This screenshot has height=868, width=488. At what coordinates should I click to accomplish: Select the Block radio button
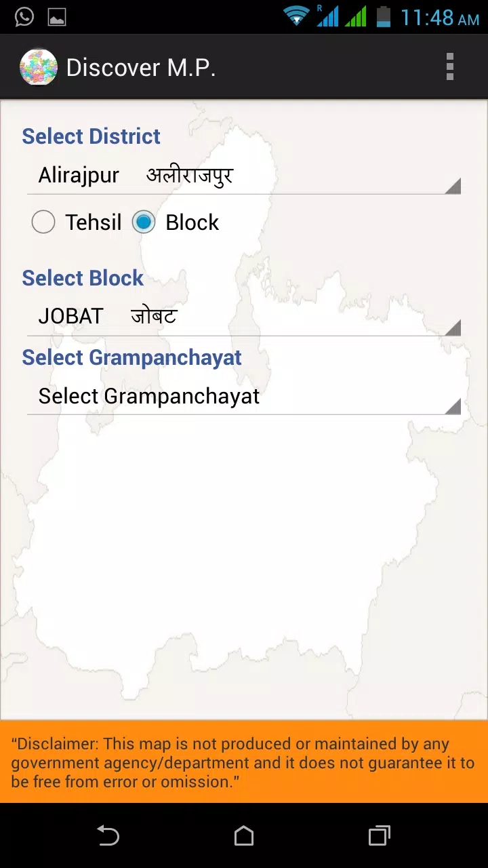[144, 222]
